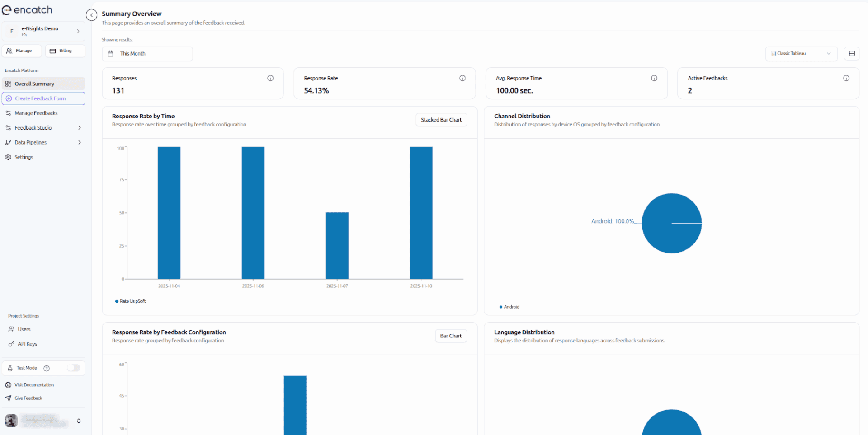Collapse the sidebar with the back arrow

[x=91, y=15]
